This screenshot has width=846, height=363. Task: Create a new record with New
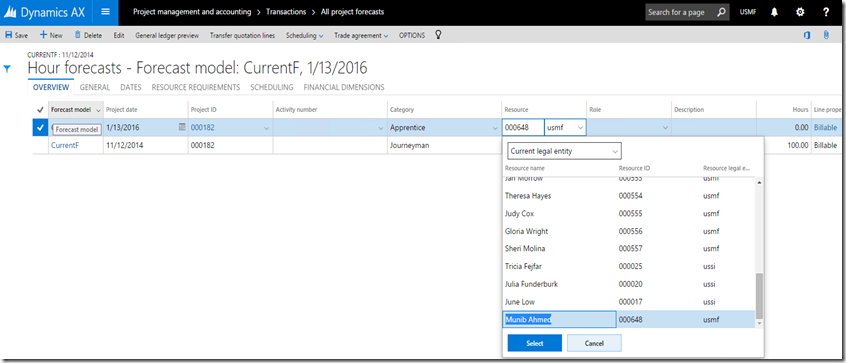click(51, 36)
